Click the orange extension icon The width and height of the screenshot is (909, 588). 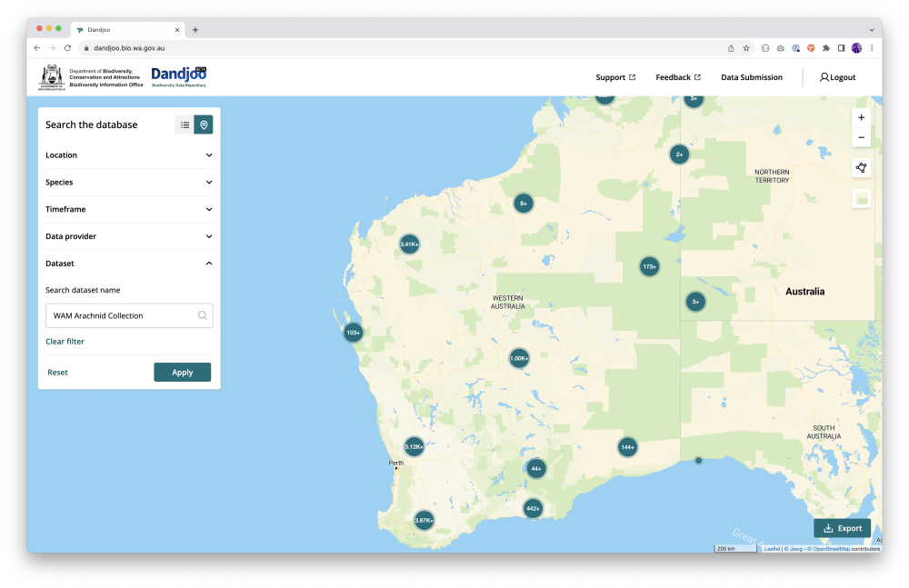pyautogui.click(x=811, y=48)
